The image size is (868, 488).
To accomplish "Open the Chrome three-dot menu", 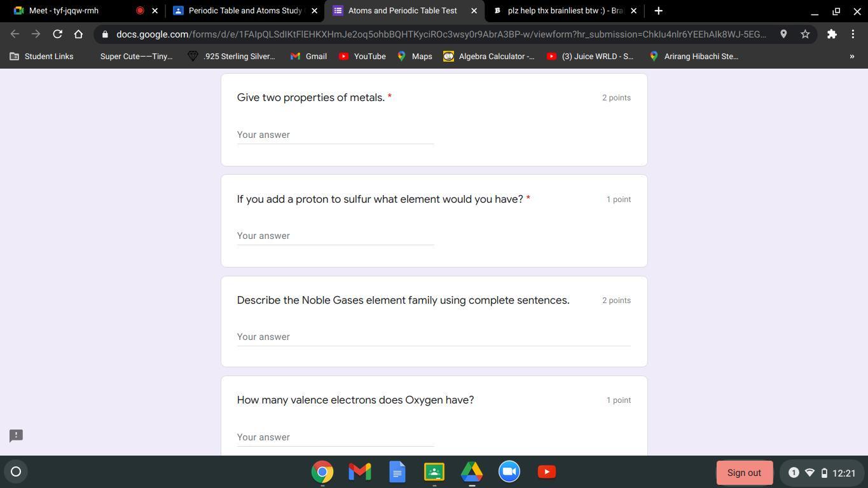I will click(x=853, y=34).
